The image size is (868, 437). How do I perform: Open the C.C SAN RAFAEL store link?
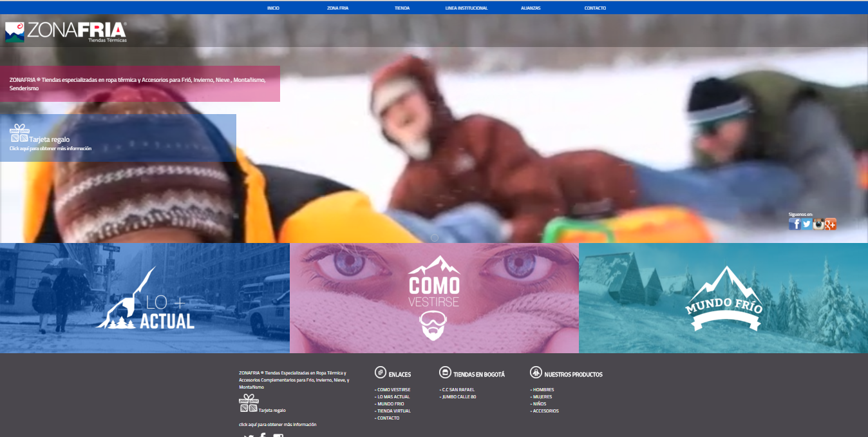tap(458, 390)
